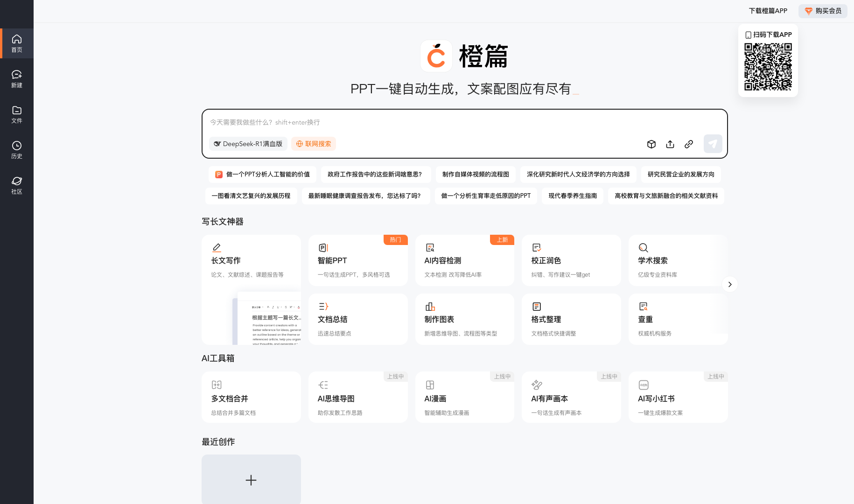Click the paper-plane send button

(713, 144)
